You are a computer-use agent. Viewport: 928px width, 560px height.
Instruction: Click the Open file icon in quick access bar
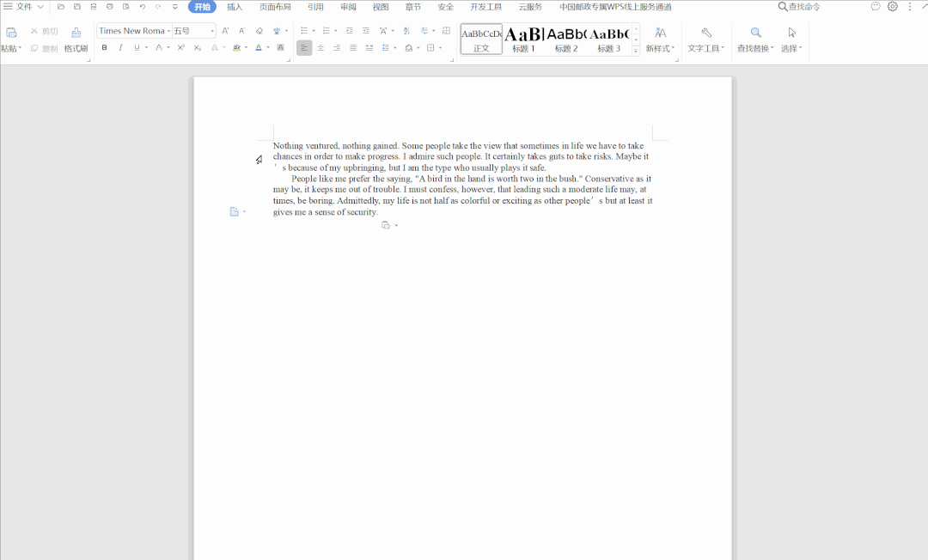(x=61, y=7)
